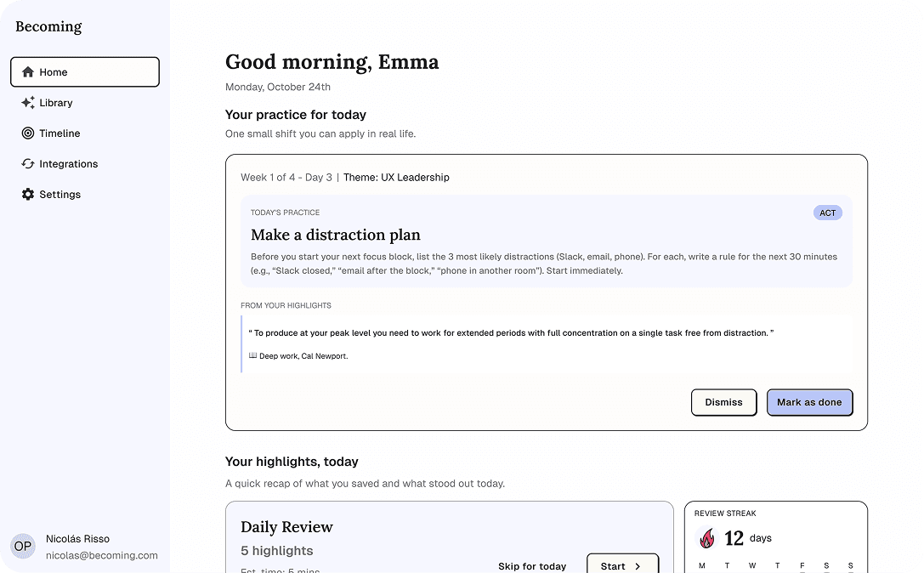Mark today's practice as done
Viewport: 924px width, 573px height.
(x=809, y=402)
